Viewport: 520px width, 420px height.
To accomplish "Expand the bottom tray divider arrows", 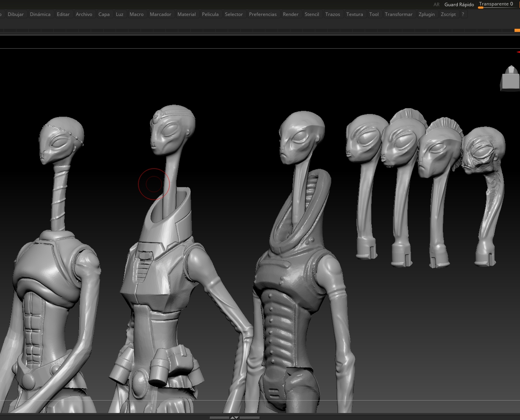I will [x=234, y=417].
